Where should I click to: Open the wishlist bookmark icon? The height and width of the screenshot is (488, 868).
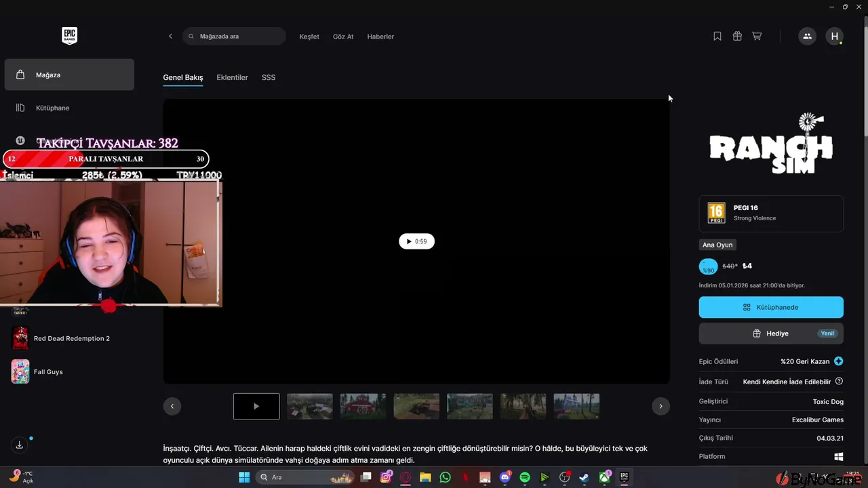pyautogui.click(x=717, y=37)
